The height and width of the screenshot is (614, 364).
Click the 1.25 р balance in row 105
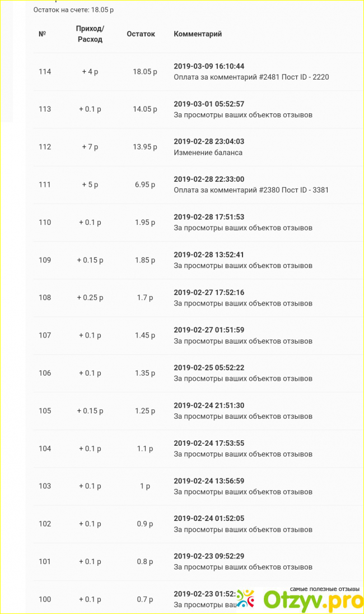click(x=145, y=411)
